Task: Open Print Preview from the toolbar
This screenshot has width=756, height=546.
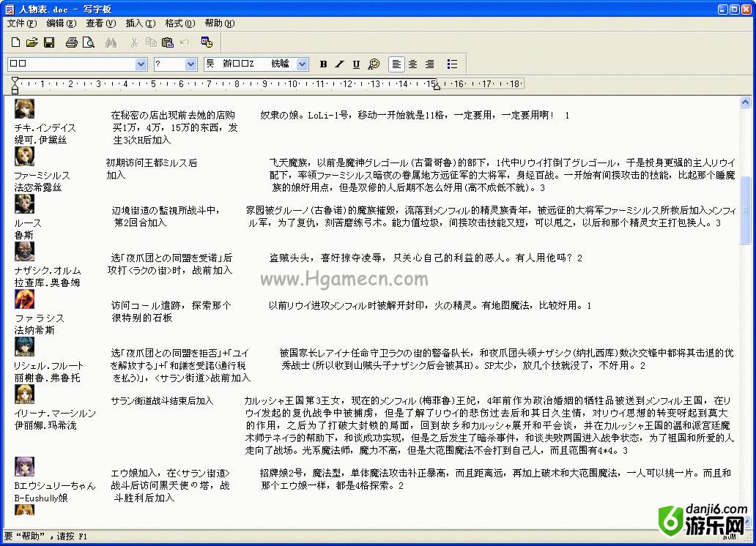Action: pyautogui.click(x=88, y=42)
